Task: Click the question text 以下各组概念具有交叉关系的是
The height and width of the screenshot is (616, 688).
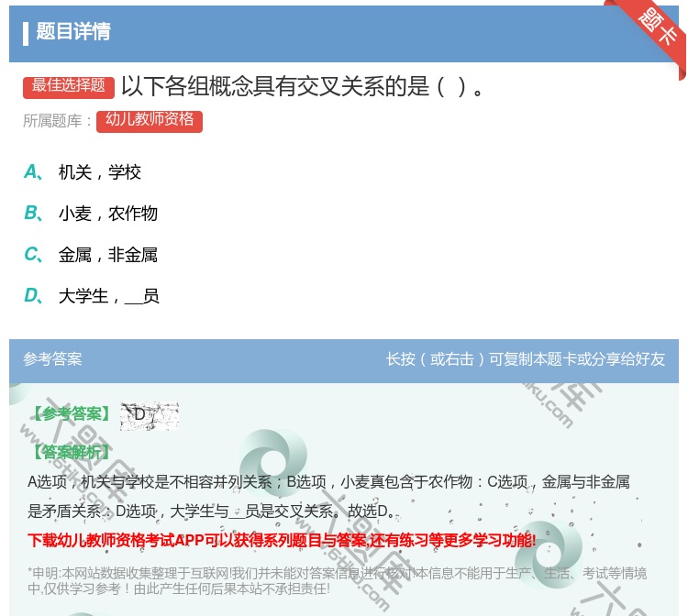Action: [x=303, y=86]
